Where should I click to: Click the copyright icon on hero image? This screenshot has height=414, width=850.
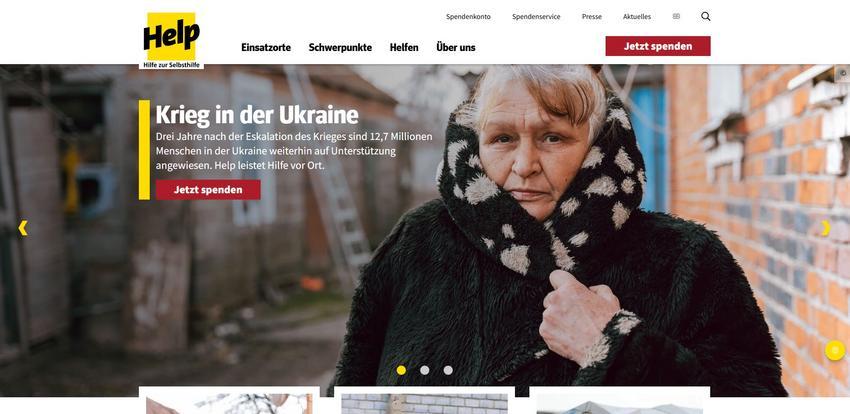point(842,73)
